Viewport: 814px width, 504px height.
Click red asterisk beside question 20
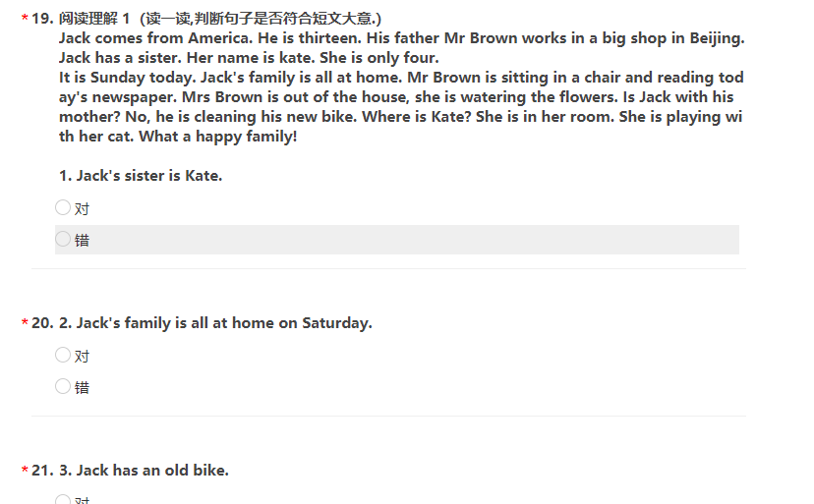(x=25, y=323)
